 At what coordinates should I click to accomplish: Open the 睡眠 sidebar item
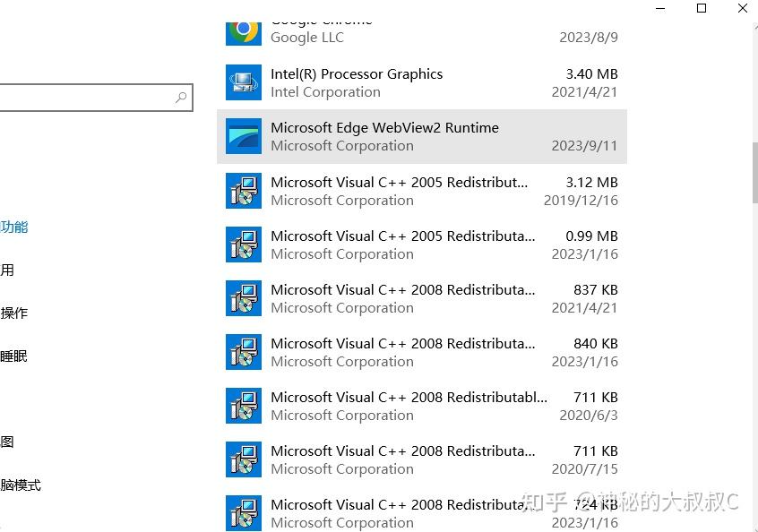14,356
